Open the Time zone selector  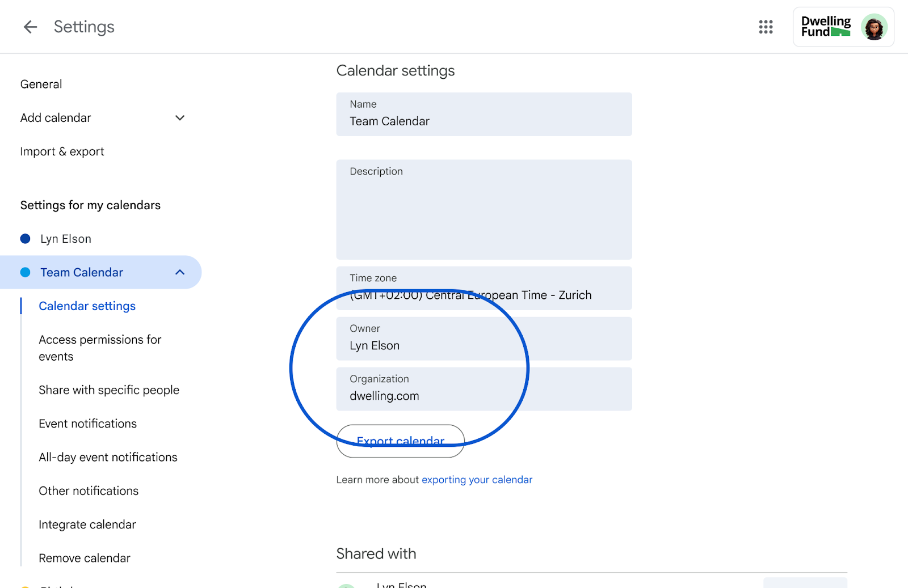[x=484, y=288]
